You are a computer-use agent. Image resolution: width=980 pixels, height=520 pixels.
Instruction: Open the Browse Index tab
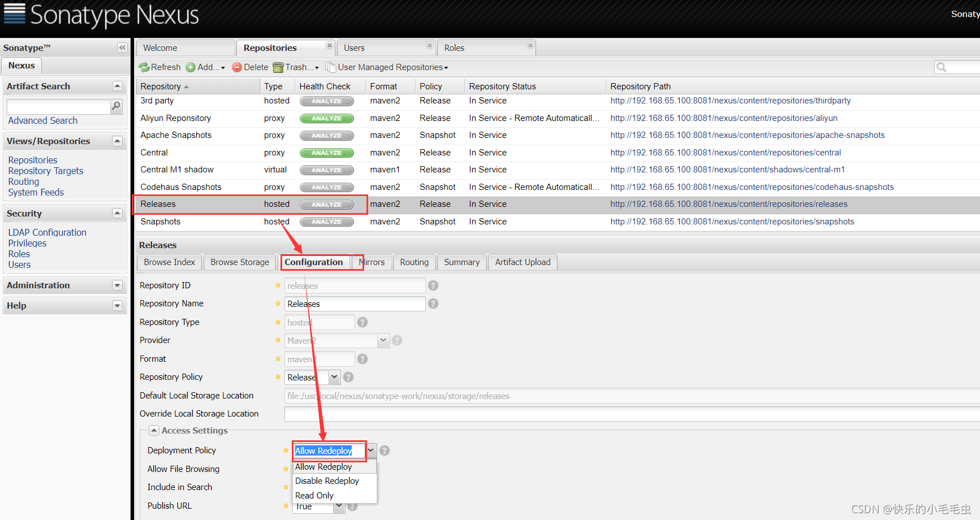coord(169,262)
